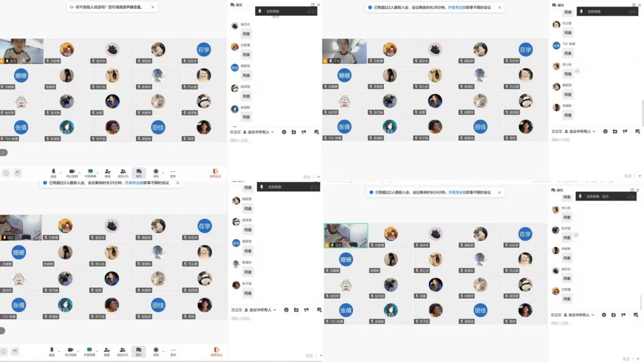Toggle 停止视频 camera above the 25分钟 banner
The height and width of the screenshot is (362, 644).
point(72,173)
